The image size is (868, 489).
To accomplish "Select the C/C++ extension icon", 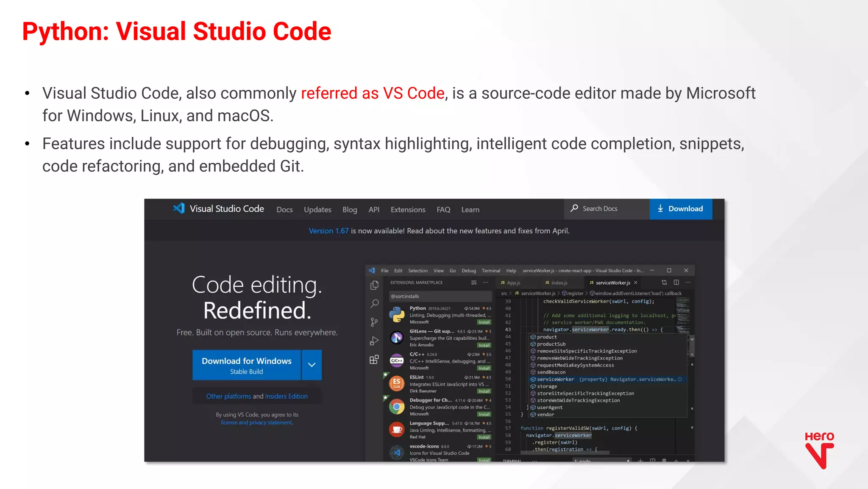I will coord(397,360).
